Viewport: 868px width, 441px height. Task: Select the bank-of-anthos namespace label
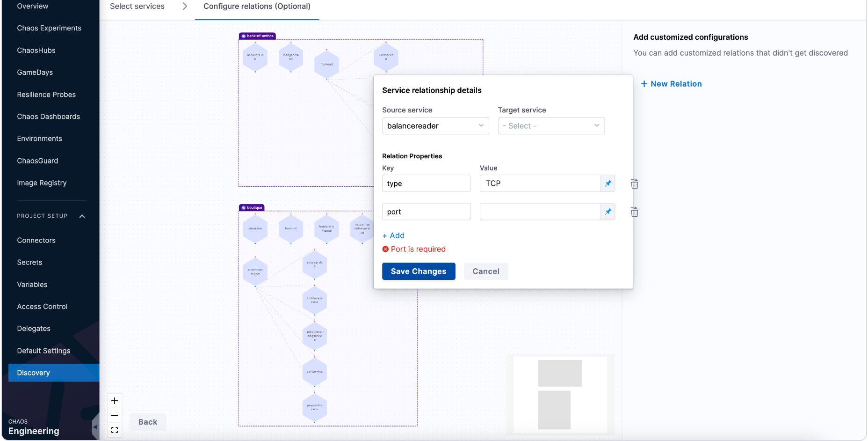click(x=257, y=36)
